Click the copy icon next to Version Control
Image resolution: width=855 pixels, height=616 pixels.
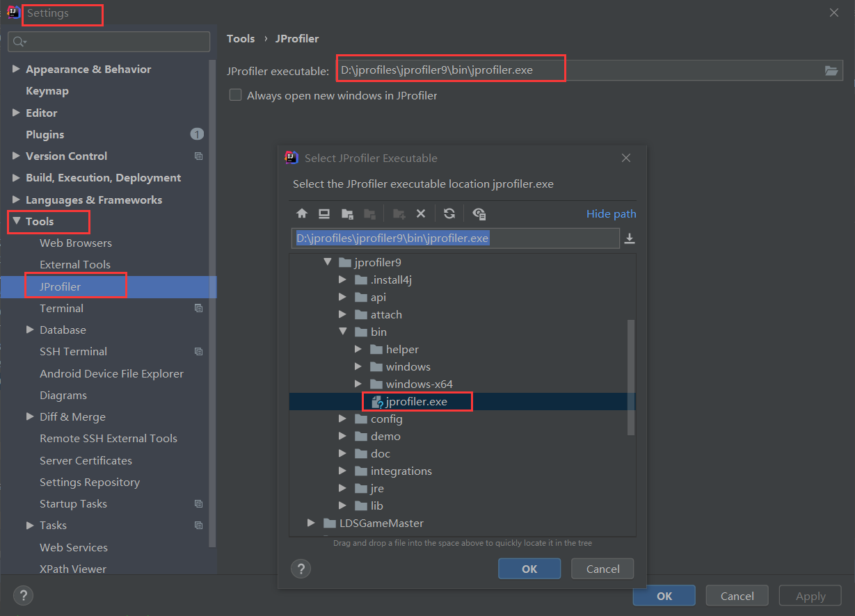[199, 156]
